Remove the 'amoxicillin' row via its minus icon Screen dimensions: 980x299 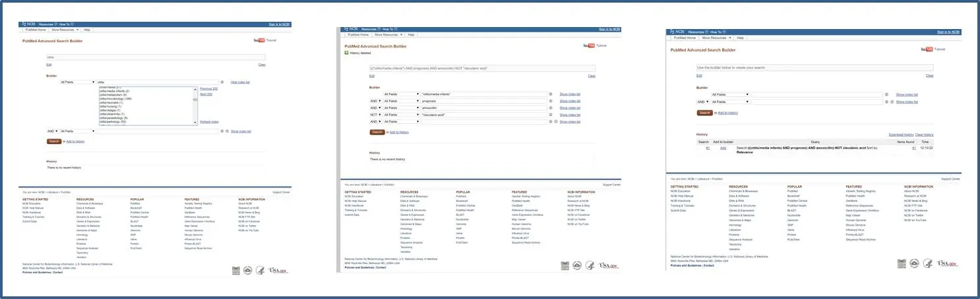coord(551,108)
